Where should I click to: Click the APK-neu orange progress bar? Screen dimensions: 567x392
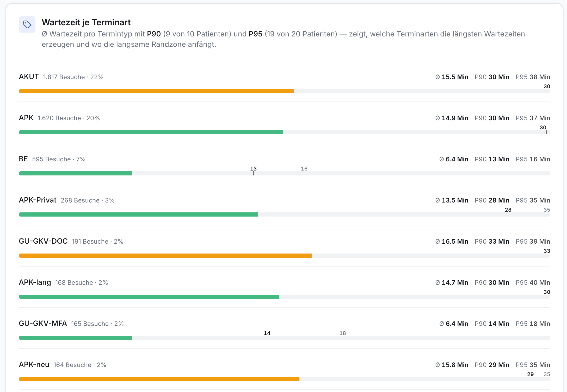click(159, 379)
